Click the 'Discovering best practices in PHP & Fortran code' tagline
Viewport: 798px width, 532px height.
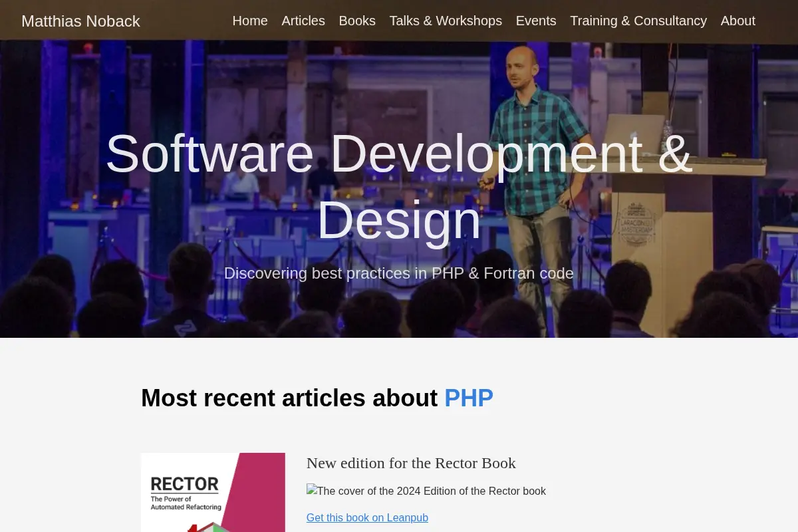399,273
